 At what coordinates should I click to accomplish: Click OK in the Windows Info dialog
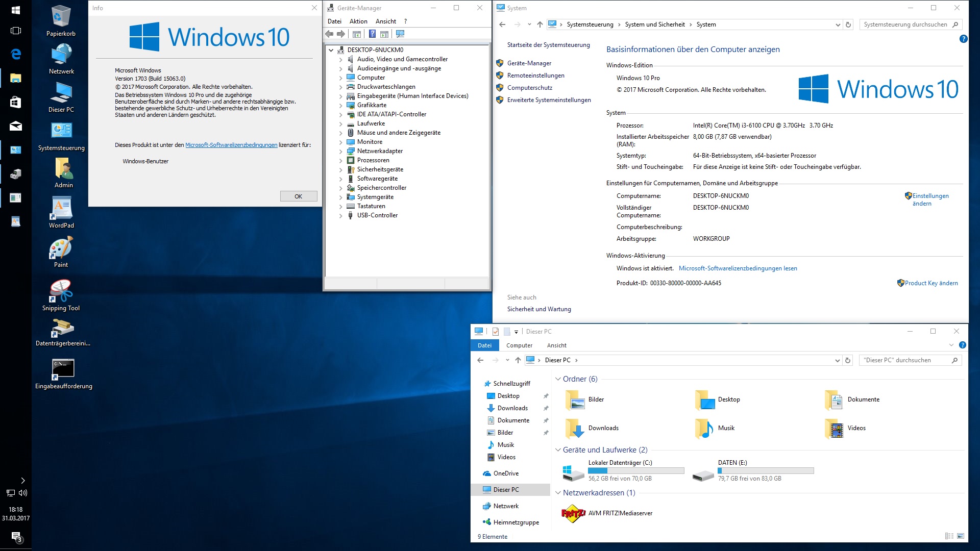click(299, 196)
